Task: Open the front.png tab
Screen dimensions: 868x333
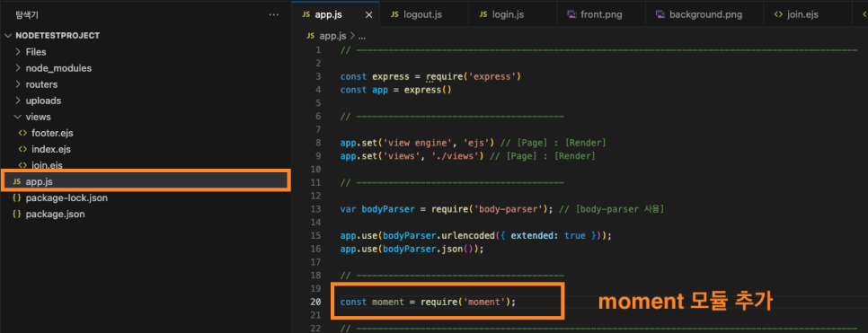Action: tap(601, 14)
